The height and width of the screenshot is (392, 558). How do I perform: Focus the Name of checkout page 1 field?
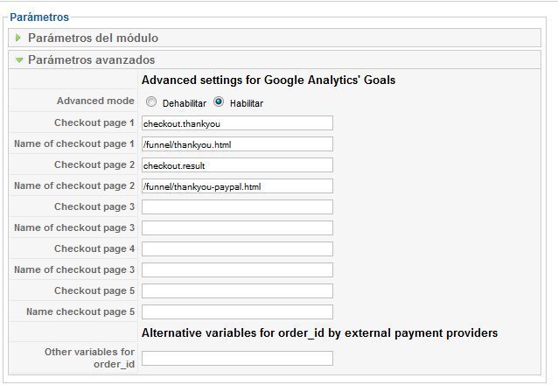237,144
